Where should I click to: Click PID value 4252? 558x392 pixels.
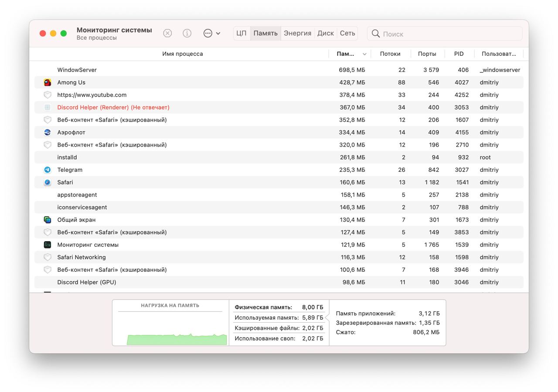coord(462,95)
